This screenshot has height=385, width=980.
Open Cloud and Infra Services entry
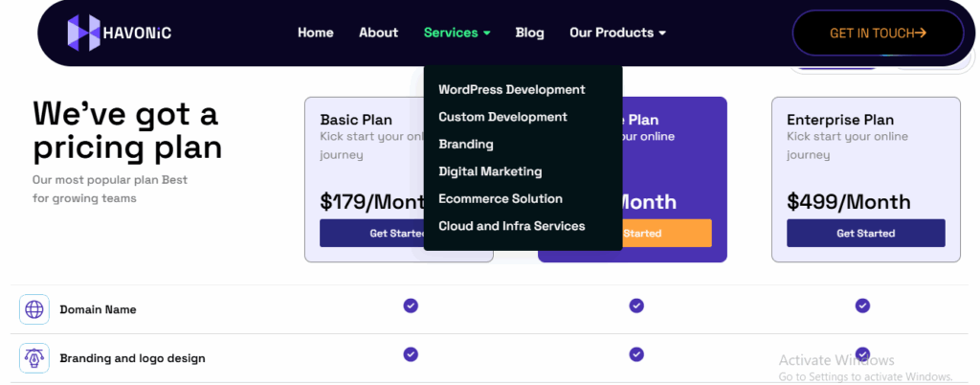tap(511, 226)
